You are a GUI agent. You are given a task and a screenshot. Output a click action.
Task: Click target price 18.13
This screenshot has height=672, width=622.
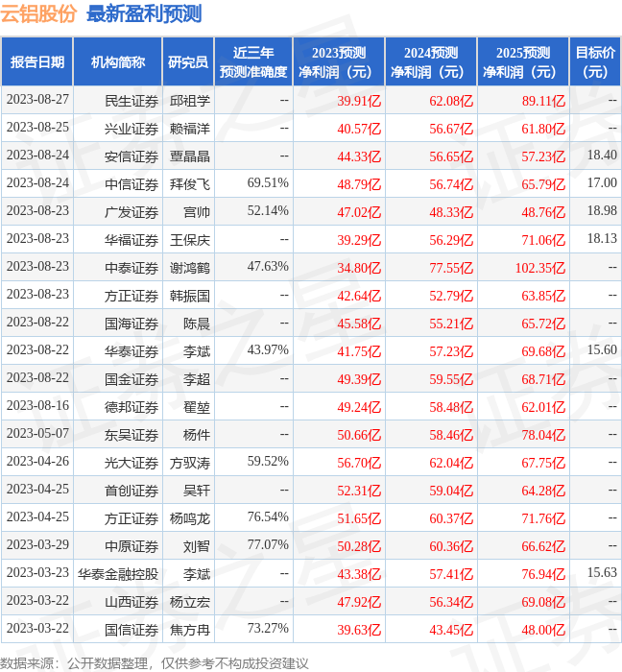pos(602,238)
